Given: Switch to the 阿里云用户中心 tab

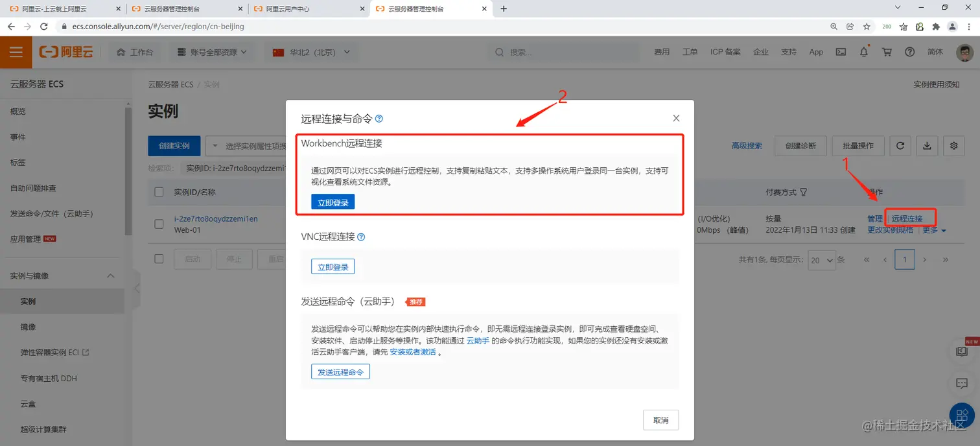Looking at the screenshot, I should [x=308, y=8].
